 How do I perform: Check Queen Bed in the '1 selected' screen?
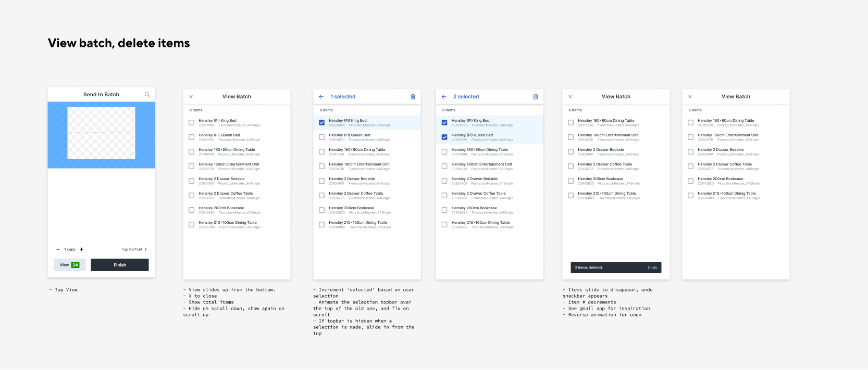321,137
